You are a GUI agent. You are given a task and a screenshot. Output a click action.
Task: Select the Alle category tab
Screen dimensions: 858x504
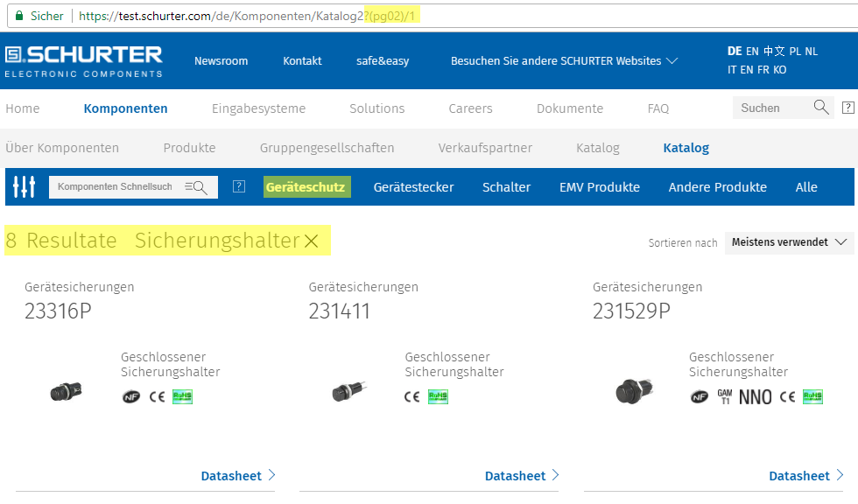point(806,187)
